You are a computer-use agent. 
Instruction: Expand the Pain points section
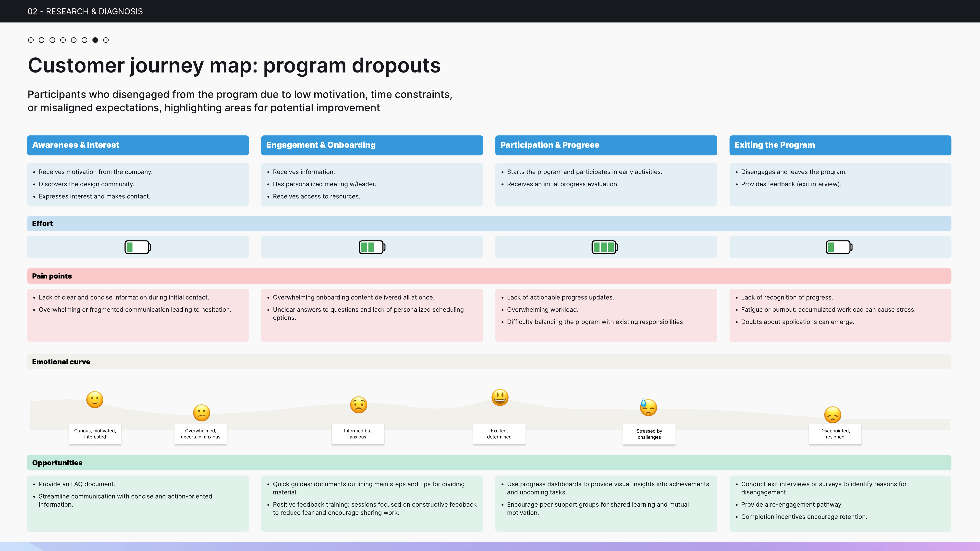click(x=52, y=276)
